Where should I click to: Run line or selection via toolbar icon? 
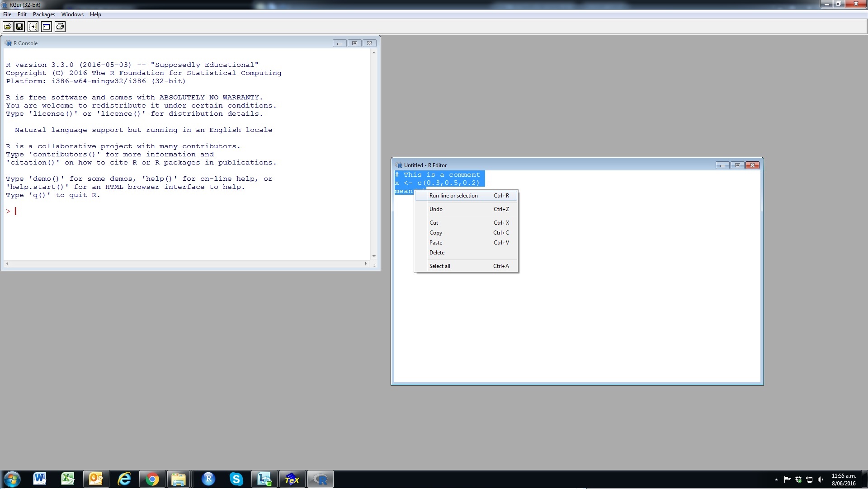click(x=33, y=27)
